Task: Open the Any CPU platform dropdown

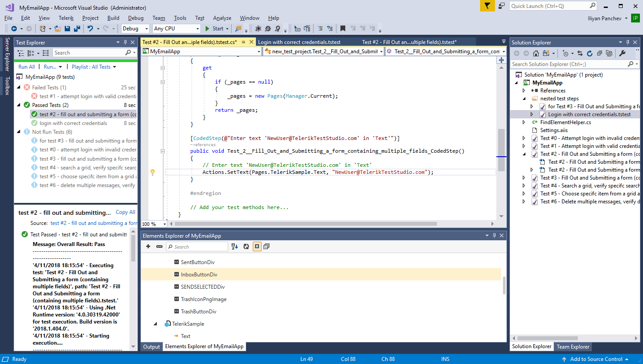Action: click(x=177, y=29)
